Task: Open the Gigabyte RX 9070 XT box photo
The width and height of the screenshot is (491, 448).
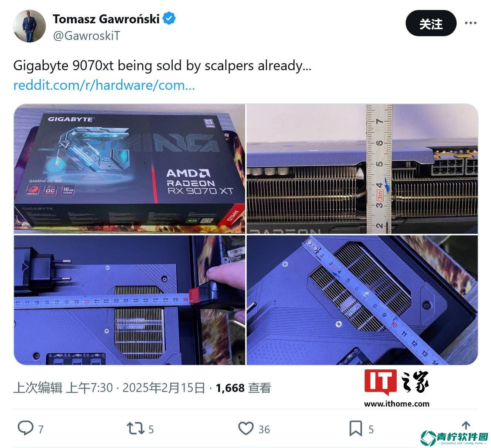Action: 129,169
